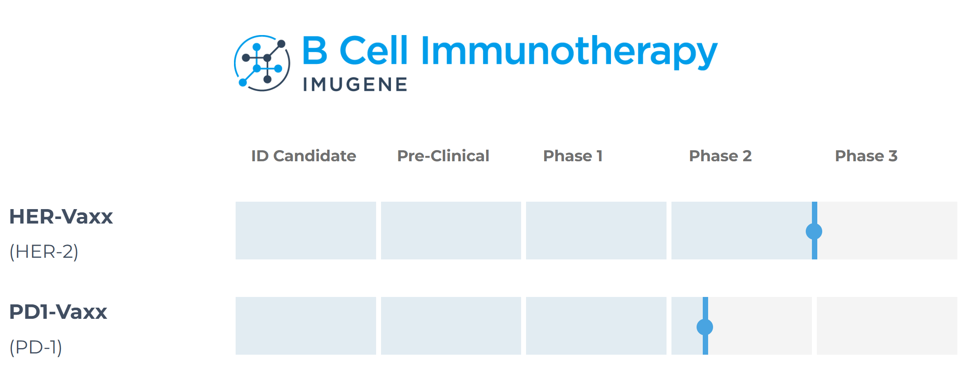Click PD1-Vaxx Phase 3 unfilled block

click(887, 326)
